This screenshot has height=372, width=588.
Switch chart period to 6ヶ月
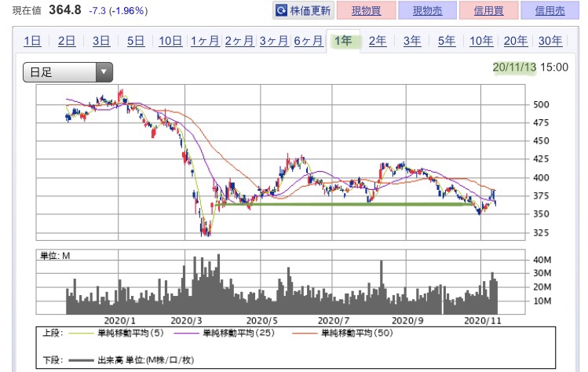309,41
